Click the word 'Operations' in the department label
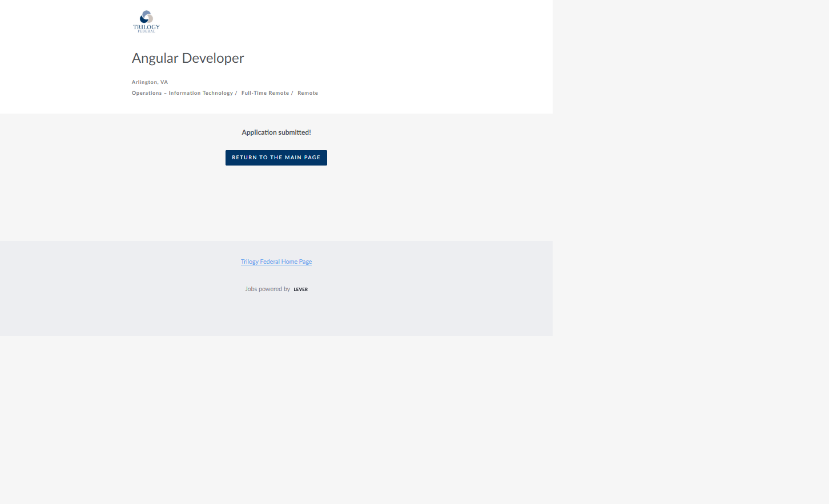Screen dimensions: 829x504 pyautogui.click(x=147, y=93)
